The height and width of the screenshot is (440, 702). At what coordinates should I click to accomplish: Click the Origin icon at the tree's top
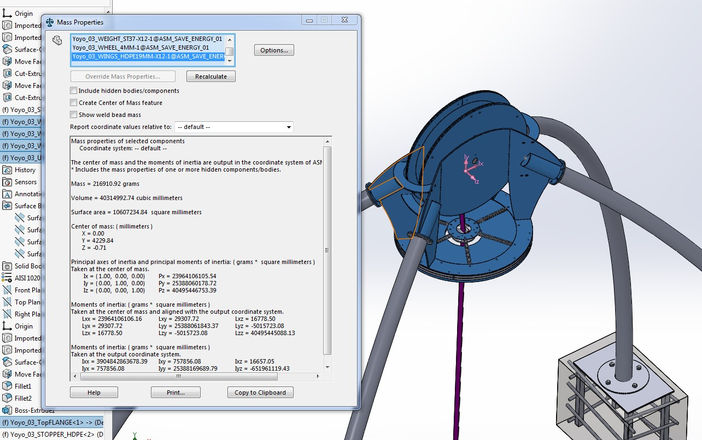point(7,13)
